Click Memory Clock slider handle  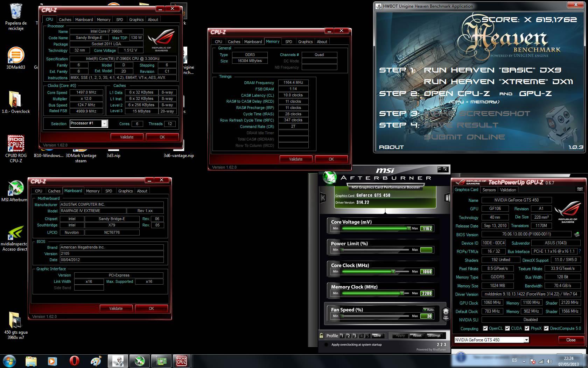(402, 293)
